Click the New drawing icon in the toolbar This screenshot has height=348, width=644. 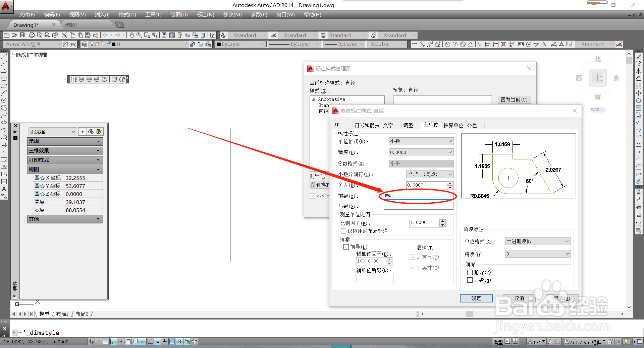point(7,35)
